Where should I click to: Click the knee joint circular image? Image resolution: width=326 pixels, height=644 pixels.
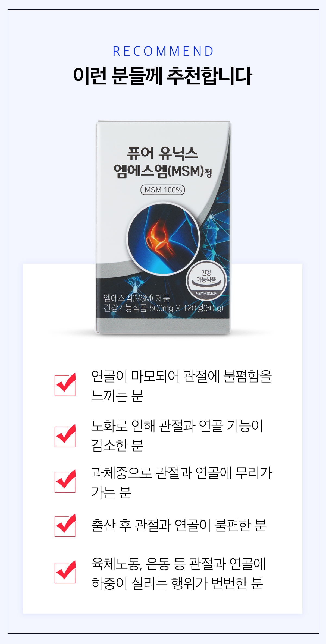pyautogui.click(x=164, y=239)
